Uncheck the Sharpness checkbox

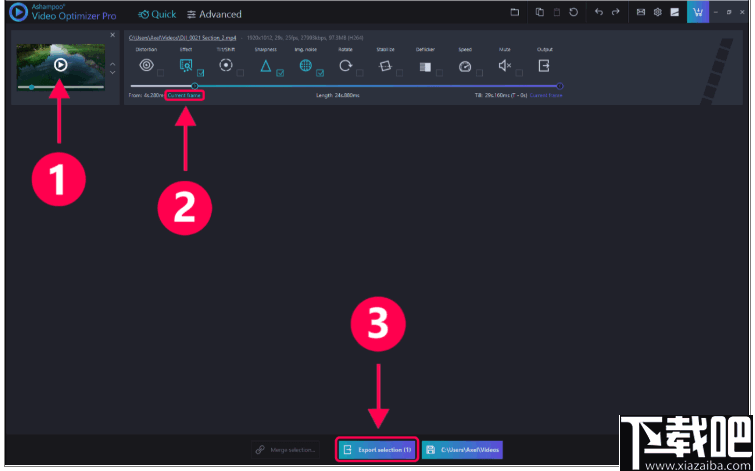point(280,73)
